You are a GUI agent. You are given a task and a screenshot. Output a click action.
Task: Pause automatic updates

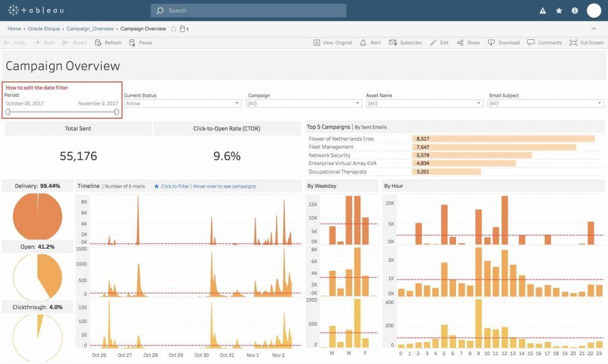(141, 43)
